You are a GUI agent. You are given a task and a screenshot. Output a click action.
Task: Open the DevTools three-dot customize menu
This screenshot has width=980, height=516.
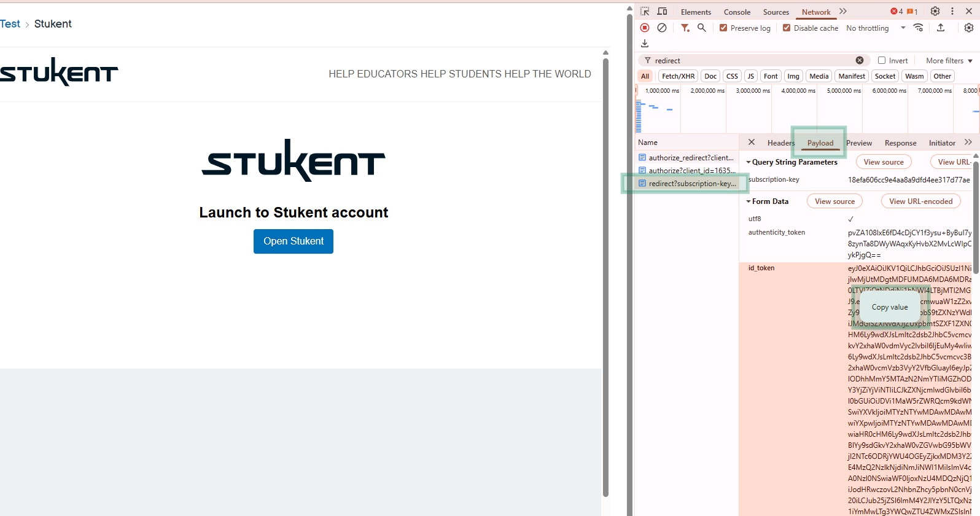(x=952, y=12)
